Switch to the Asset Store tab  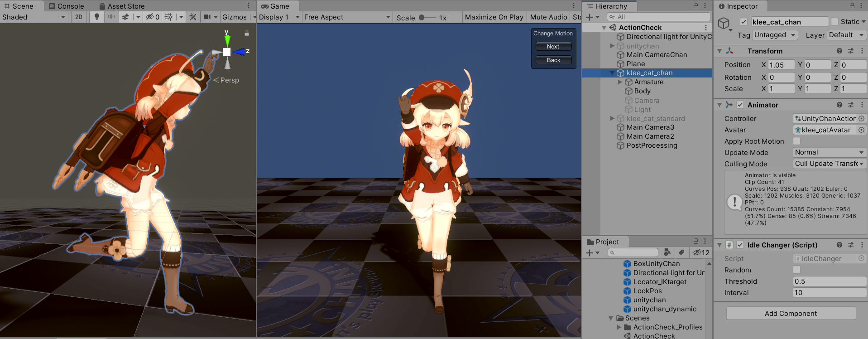tap(122, 6)
